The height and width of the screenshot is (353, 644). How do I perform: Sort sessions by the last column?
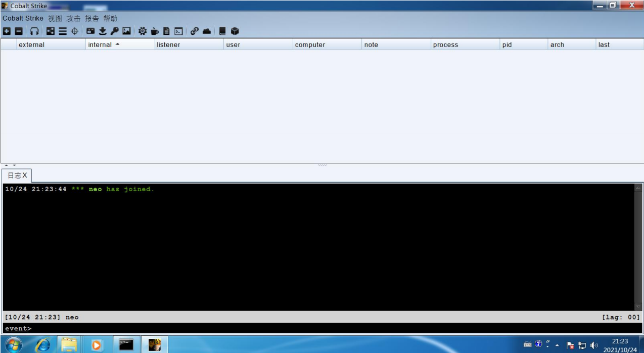coord(619,45)
